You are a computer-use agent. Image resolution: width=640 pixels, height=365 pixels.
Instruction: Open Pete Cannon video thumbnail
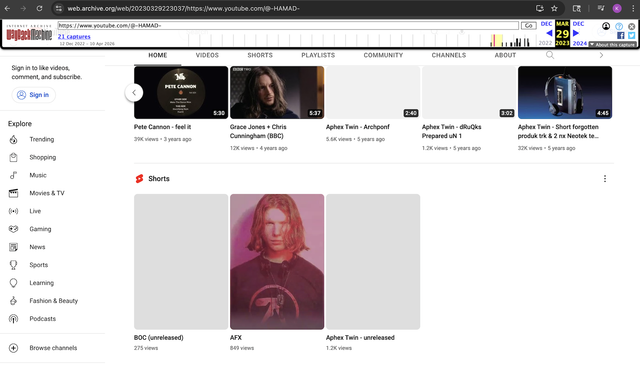point(181,93)
